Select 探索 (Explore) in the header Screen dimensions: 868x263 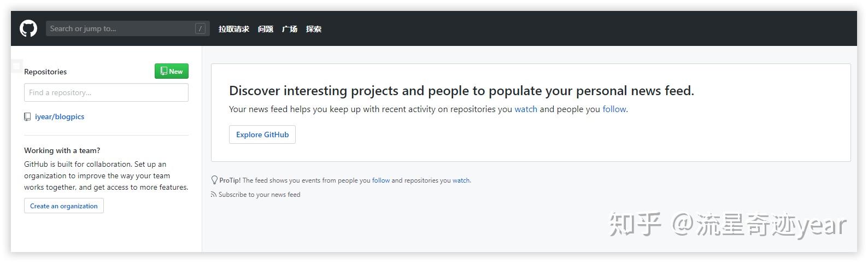pos(313,29)
